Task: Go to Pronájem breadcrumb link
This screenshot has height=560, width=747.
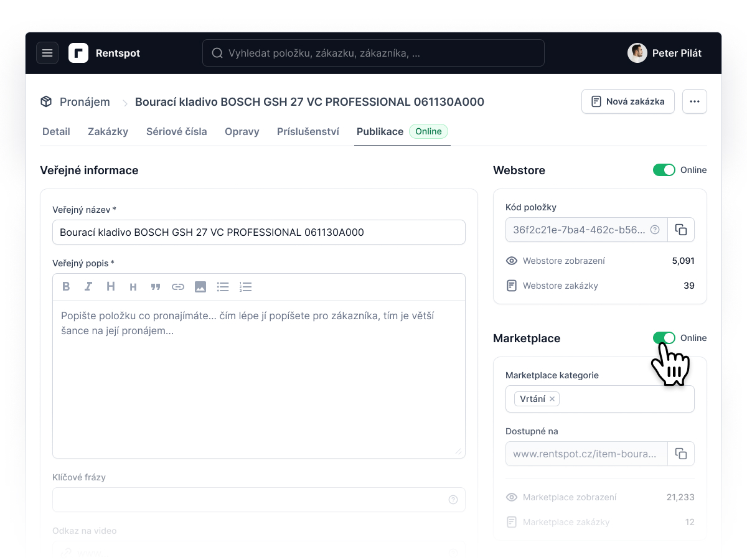Action: tap(85, 102)
